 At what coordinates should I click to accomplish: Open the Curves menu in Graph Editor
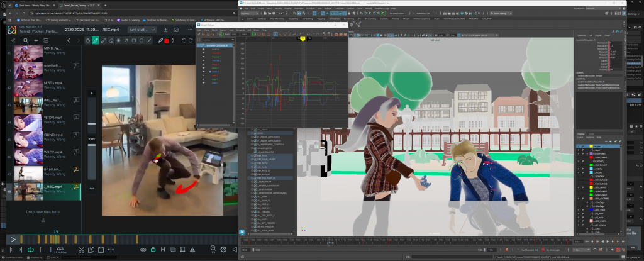pyautogui.click(x=222, y=30)
